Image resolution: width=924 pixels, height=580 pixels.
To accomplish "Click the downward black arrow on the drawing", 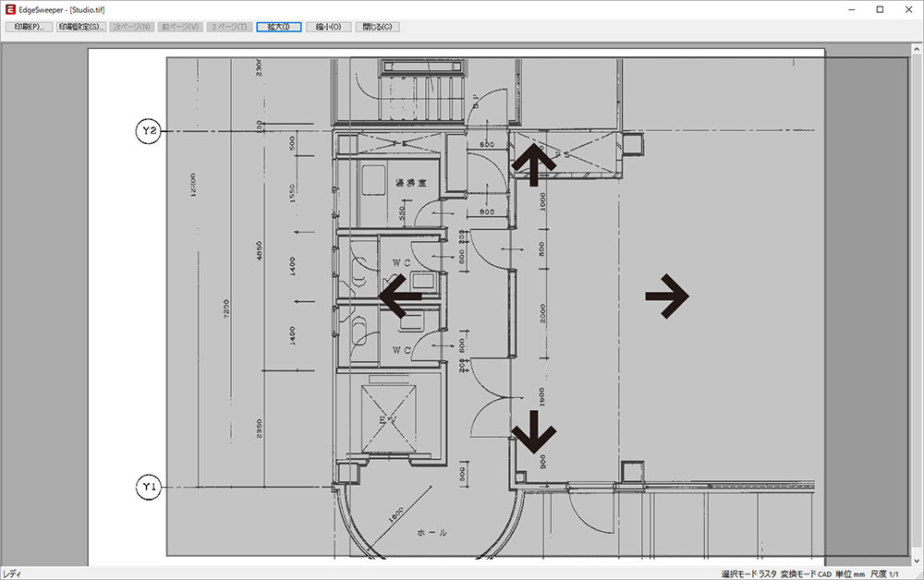I will coord(534,430).
